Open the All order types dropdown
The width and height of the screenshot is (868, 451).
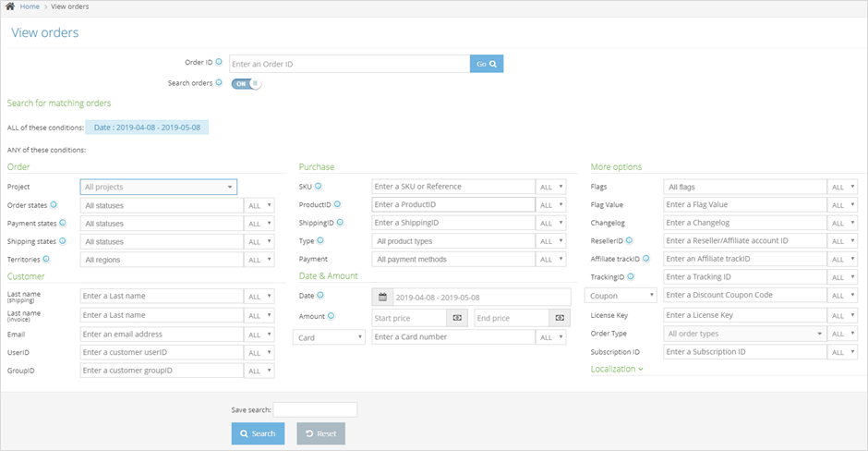click(x=744, y=334)
